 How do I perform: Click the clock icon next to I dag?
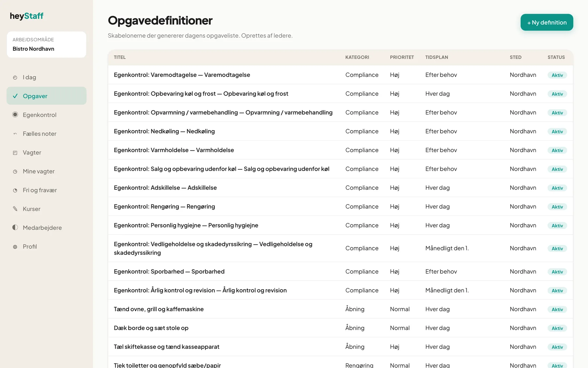pyautogui.click(x=15, y=78)
